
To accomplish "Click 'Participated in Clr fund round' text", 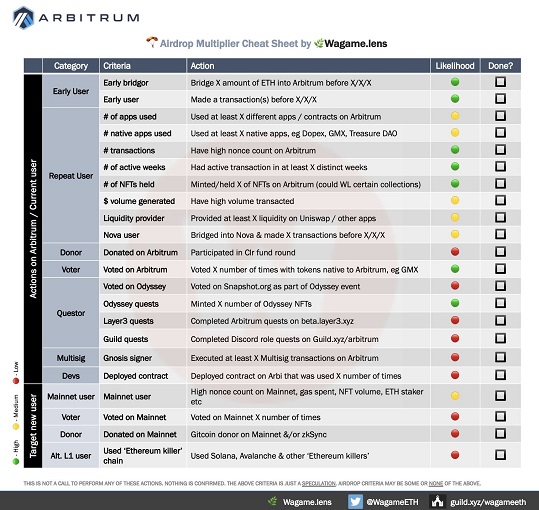I will click(x=243, y=252).
